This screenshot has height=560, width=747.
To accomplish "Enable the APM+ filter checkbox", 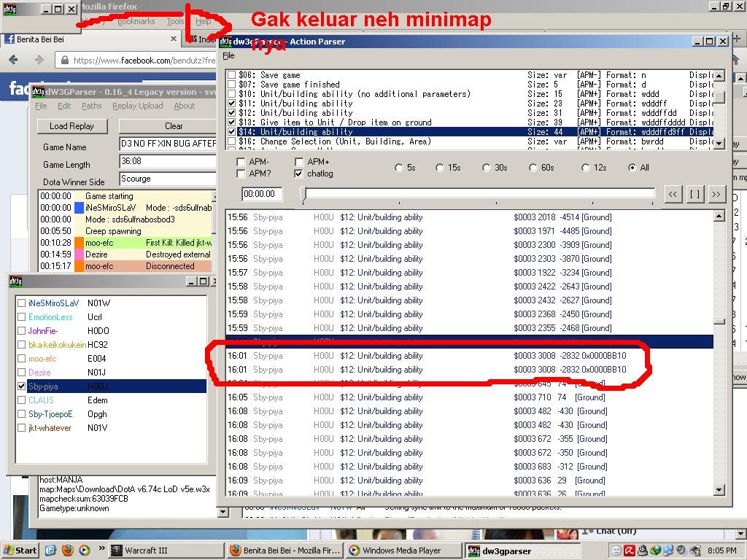I will 298,162.
